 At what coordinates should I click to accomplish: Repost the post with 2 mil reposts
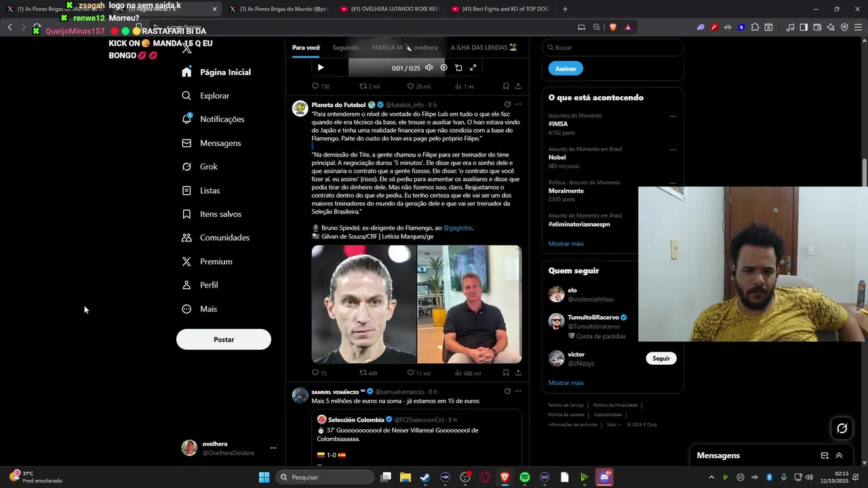tap(369, 86)
